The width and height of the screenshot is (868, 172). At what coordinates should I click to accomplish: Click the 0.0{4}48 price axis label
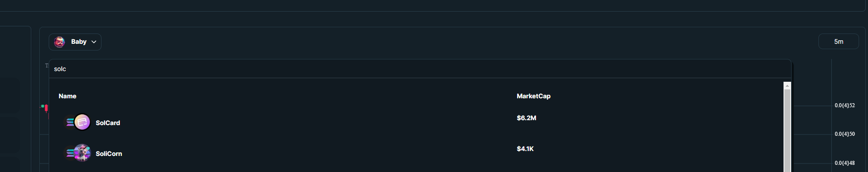(x=845, y=163)
